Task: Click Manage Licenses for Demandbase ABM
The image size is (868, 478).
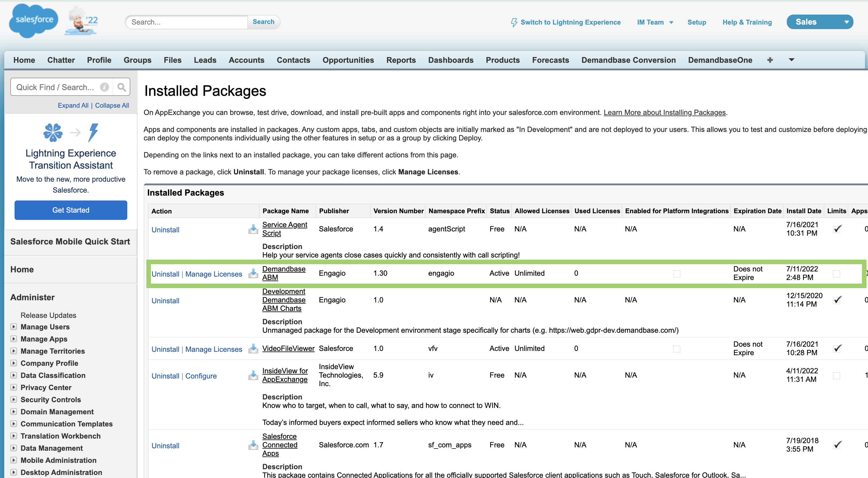Action: click(214, 274)
